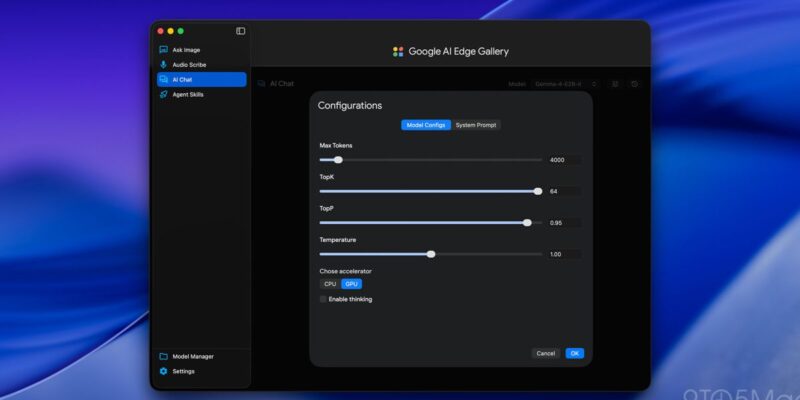The width and height of the screenshot is (800, 400).
Task: Open the Ask Image section
Action: coord(186,50)
